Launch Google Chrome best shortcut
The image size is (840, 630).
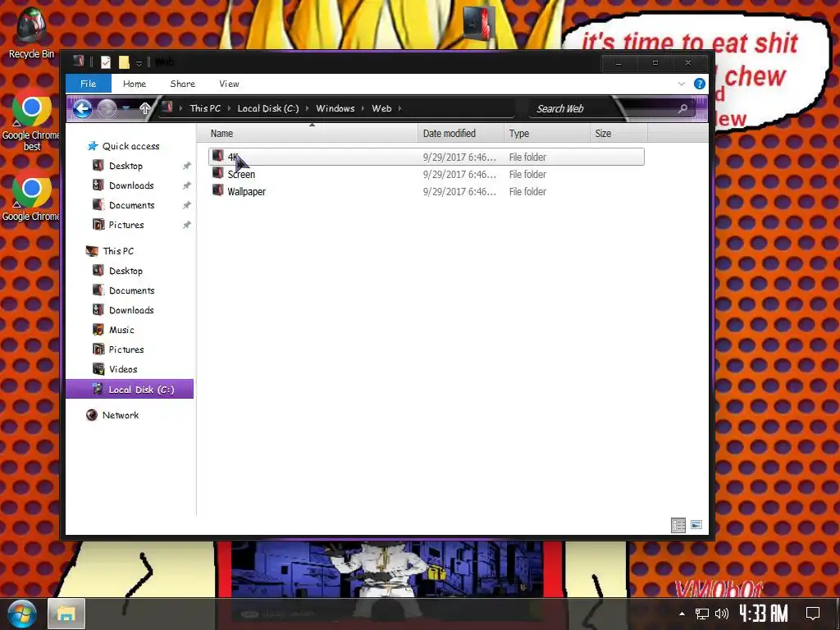[31, 121]
